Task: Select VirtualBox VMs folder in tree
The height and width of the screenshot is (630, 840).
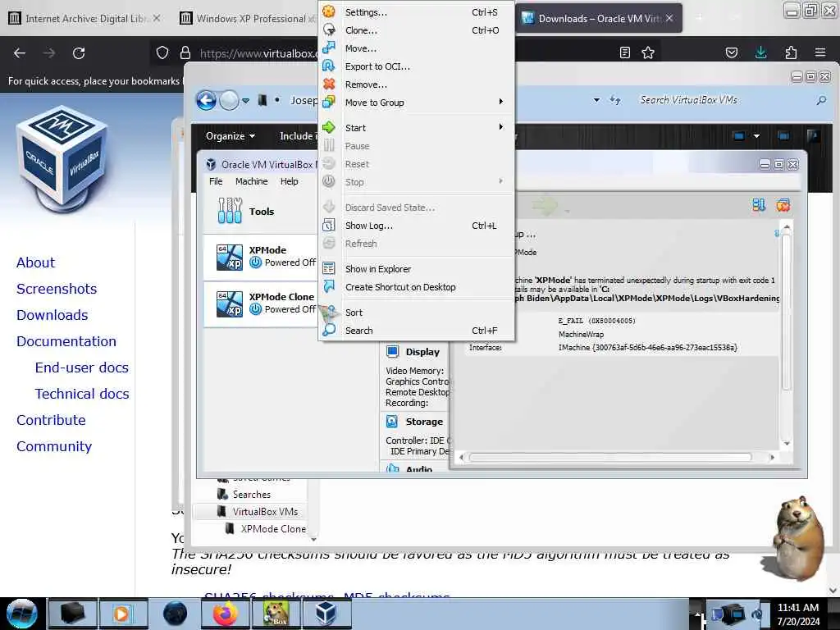Action: [x=265, y=512]
